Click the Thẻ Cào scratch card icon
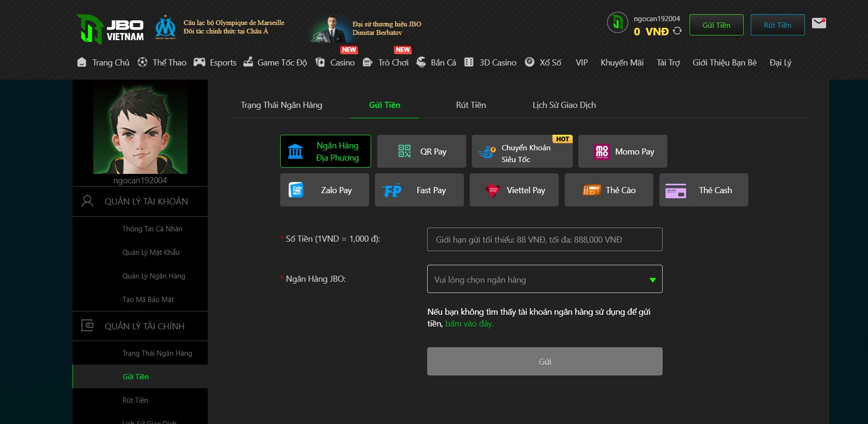Screen dimensions: 868x424 (592, 190)
